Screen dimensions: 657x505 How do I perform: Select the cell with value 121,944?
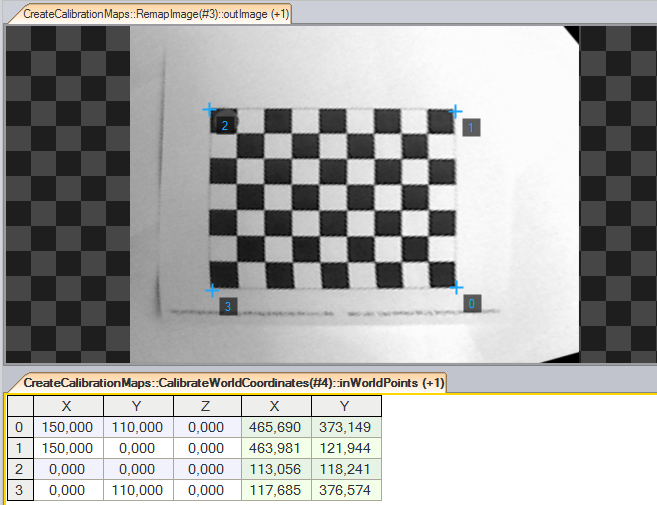coord(346,448)
